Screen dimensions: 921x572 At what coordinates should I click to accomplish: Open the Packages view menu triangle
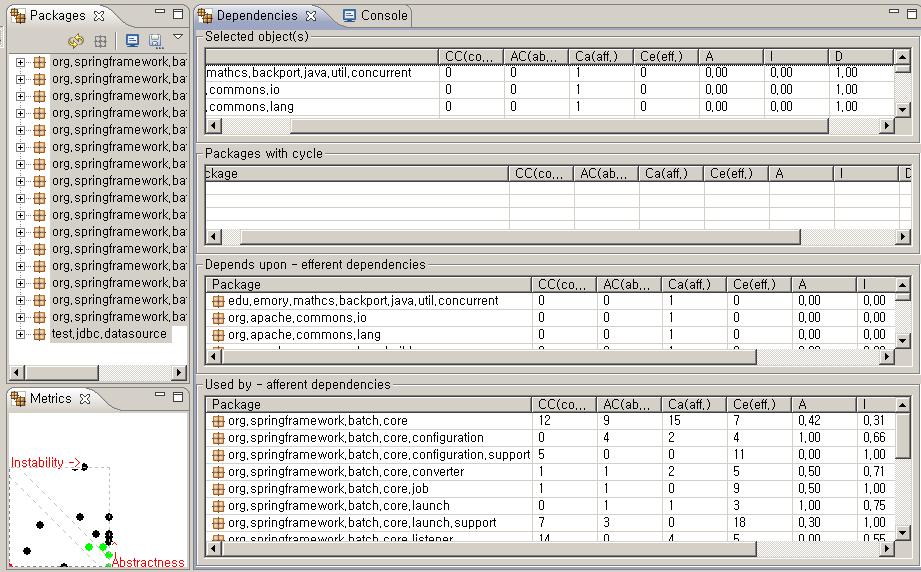click(x=177, y=36)
